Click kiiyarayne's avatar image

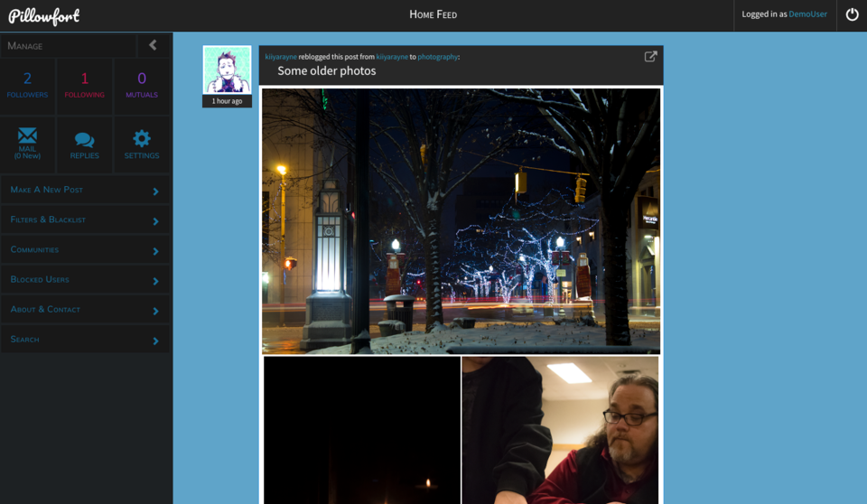coord(227,70)
